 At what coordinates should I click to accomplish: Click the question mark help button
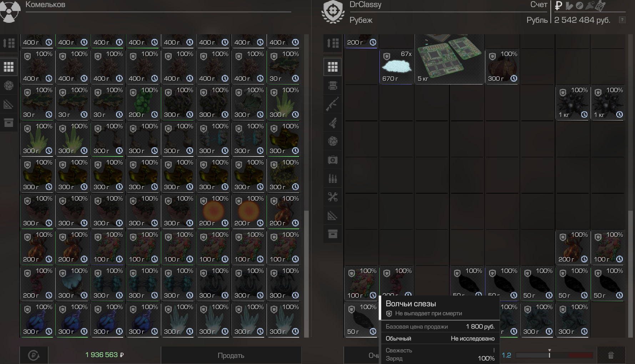tap(622, 20)
